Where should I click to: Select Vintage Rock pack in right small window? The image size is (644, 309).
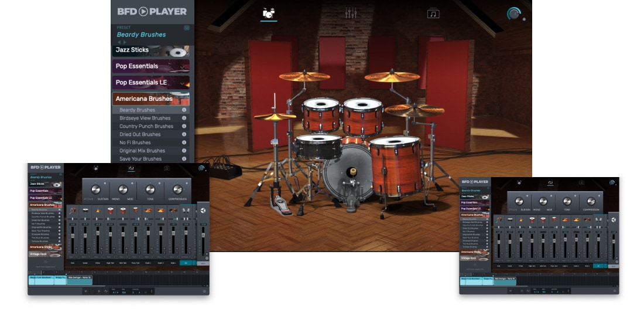tap(474, 258)
